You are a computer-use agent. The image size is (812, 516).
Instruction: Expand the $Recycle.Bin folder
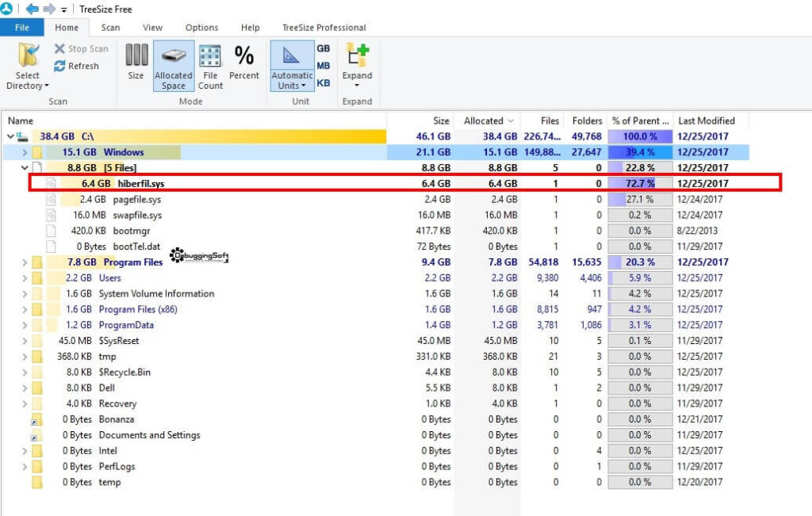(25, 372)
